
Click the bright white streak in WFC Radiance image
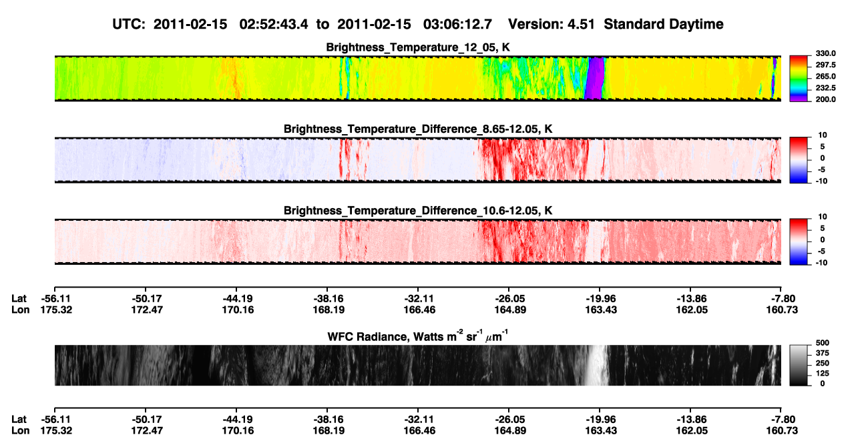coord(594,365)
